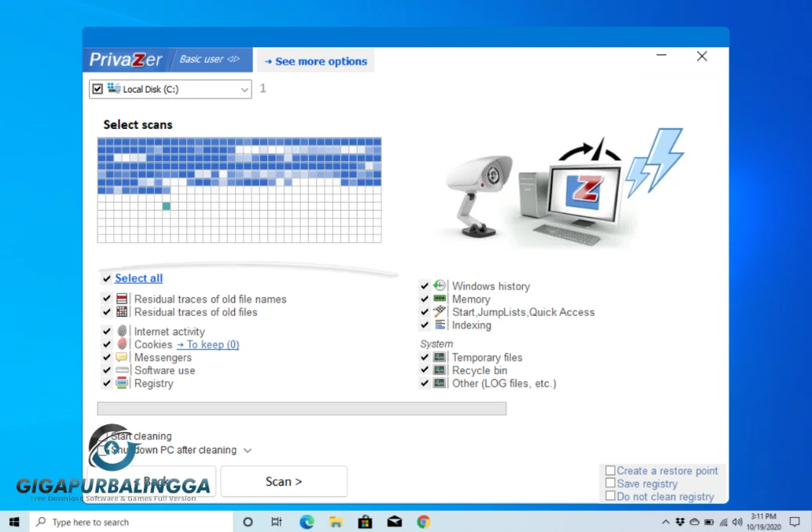Screen dimensions: 812x532
Task: Click the Residual traces of old files icon
Action: (x=120, y=313)
